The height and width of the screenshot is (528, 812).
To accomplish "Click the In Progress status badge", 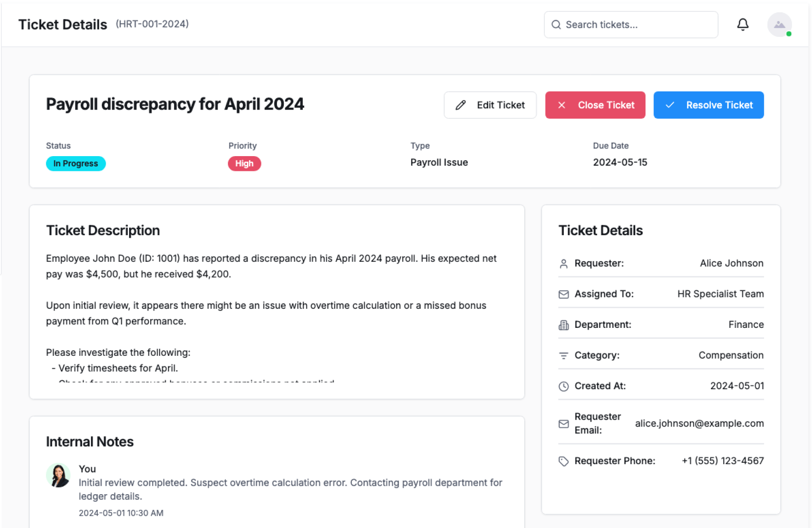I will (76, 164).
